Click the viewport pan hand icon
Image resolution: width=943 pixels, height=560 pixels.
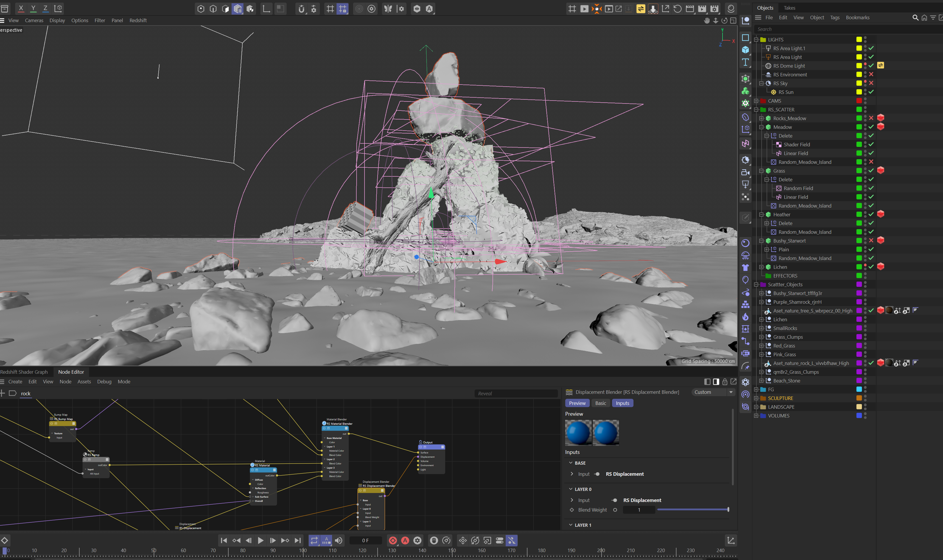coord(707,20)
